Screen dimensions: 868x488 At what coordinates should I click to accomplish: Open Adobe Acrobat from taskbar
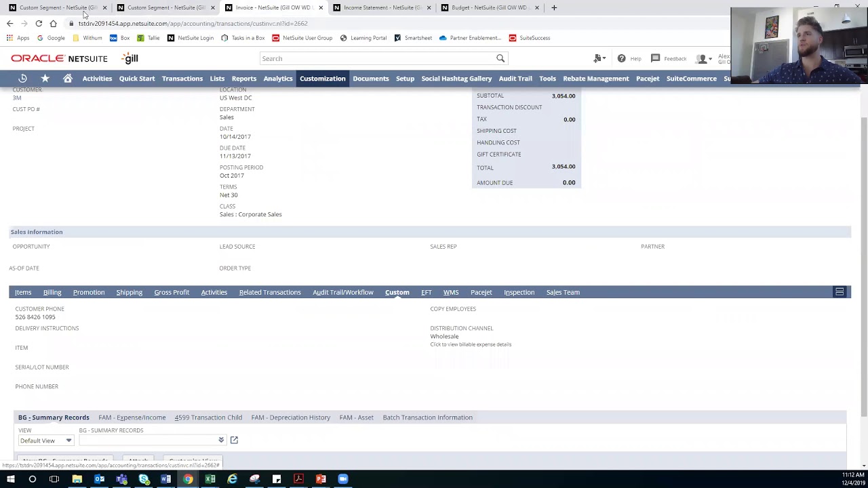tap(298, 479)
